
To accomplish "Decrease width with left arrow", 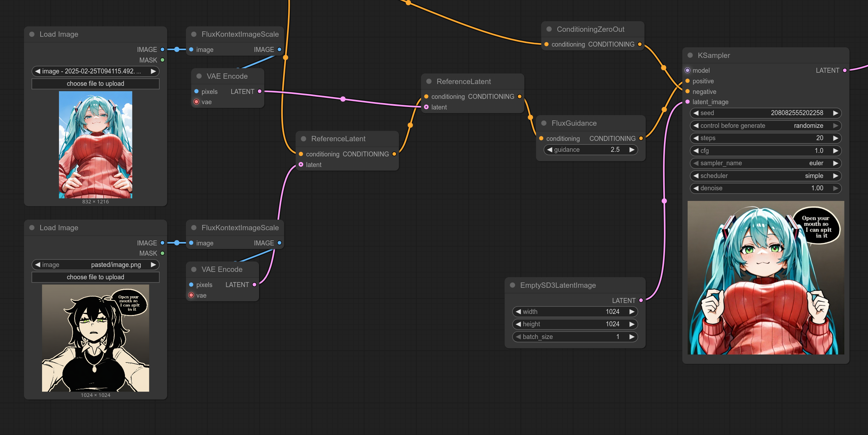I will coord(518,312).
